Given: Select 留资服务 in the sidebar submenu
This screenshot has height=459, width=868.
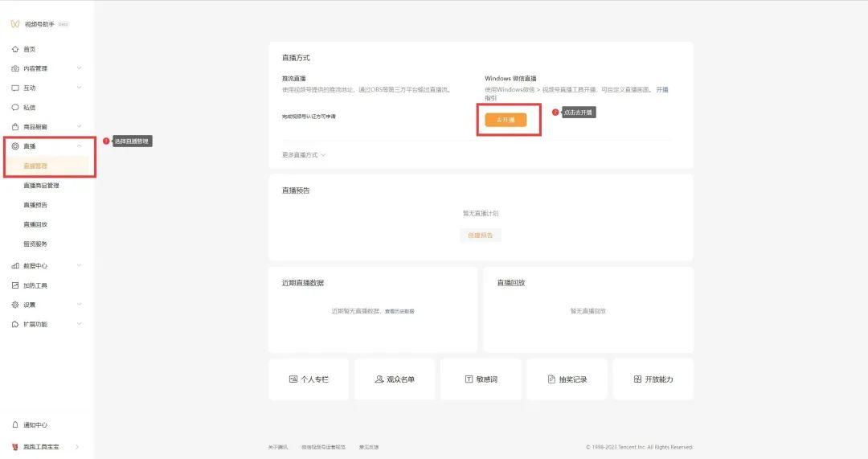Looking at the screenshot, I should (x=35, y=244).
